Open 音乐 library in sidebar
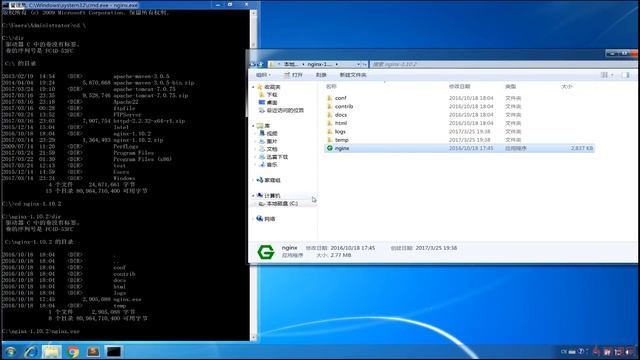640x360 pixels. point(272,164)
